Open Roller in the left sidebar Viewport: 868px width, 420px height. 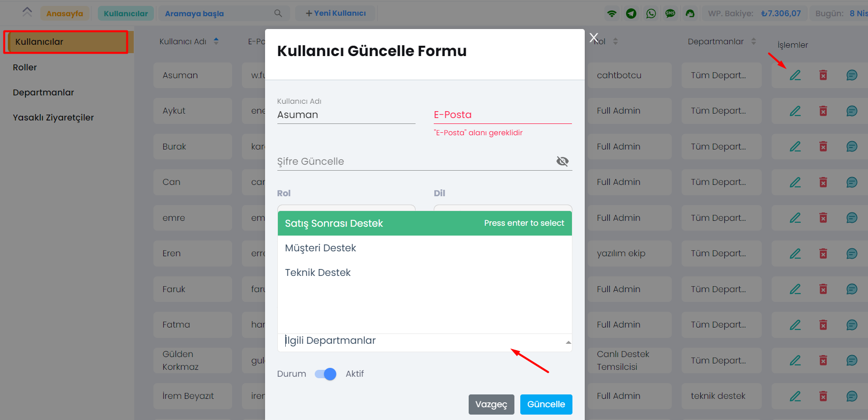25,67
